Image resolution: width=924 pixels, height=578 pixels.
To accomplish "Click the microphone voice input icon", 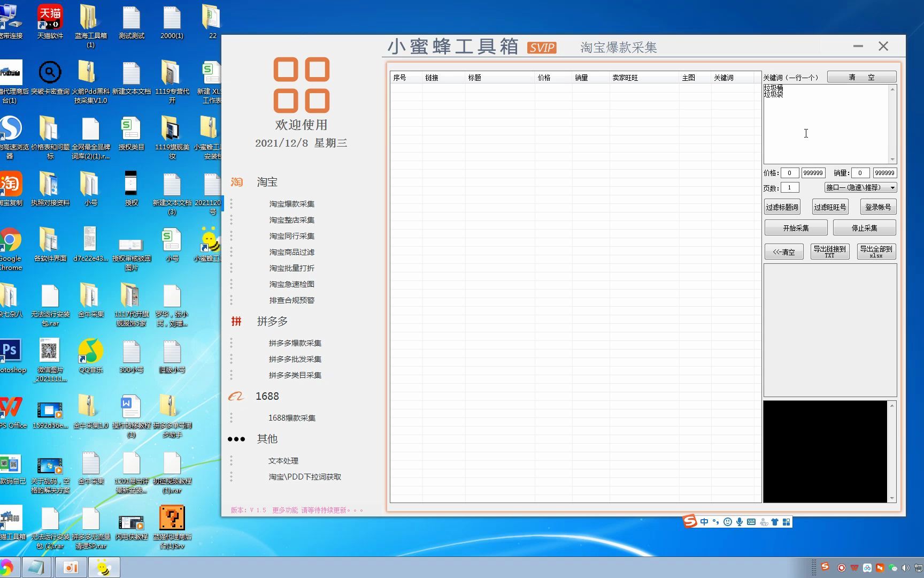I will 739,522.
